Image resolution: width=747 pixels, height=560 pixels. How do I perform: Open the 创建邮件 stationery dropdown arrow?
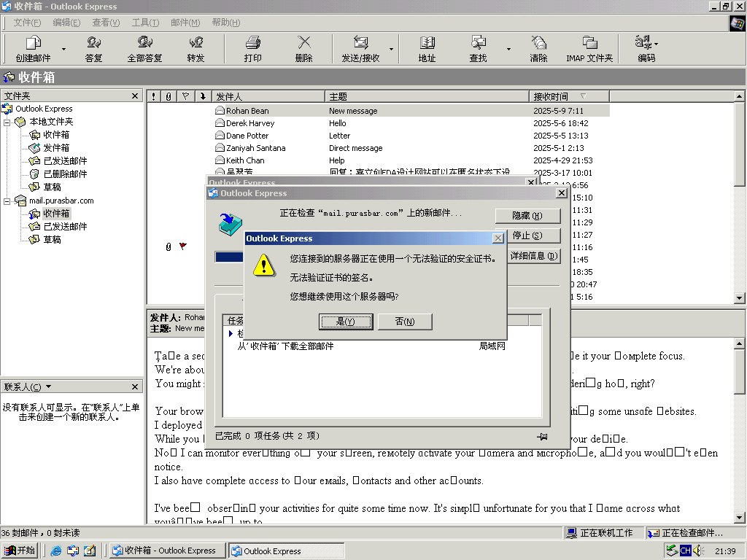(64, 49)
